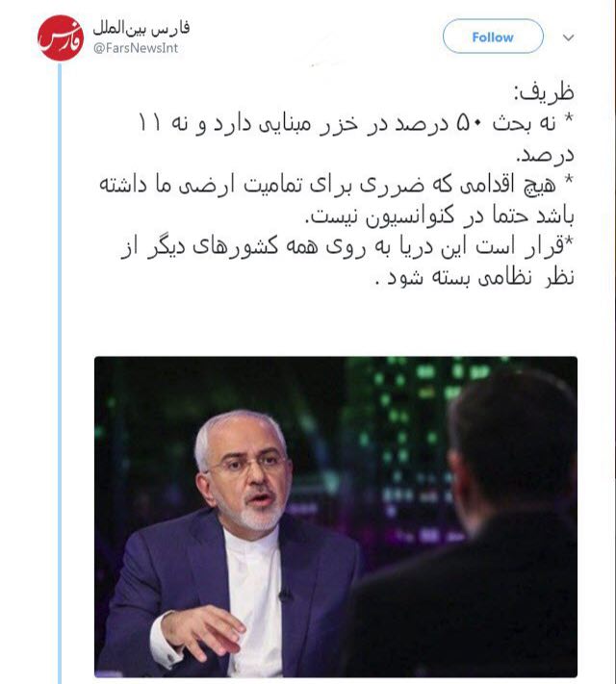Click the tweet's last line نظر نظامی بسته شود
Image resolution: width=616 pixels, height=684 pixels.
coord(475,277)
